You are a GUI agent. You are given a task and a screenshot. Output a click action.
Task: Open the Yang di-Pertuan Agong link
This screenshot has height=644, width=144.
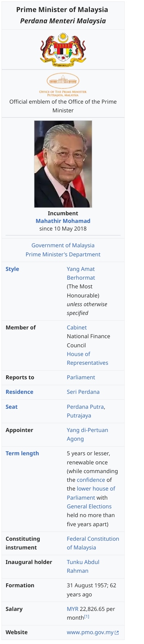click(x=87, y=435)
